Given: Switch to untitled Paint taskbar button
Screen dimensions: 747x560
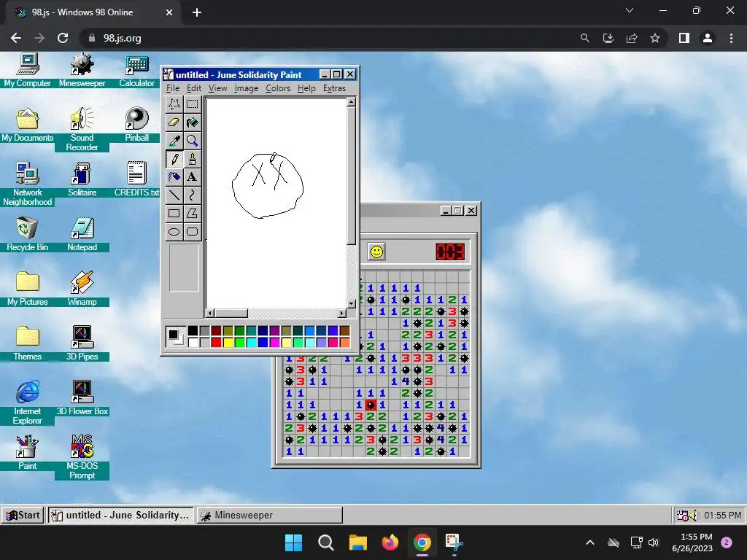Looking at the screenshot, I should [121, 515].
